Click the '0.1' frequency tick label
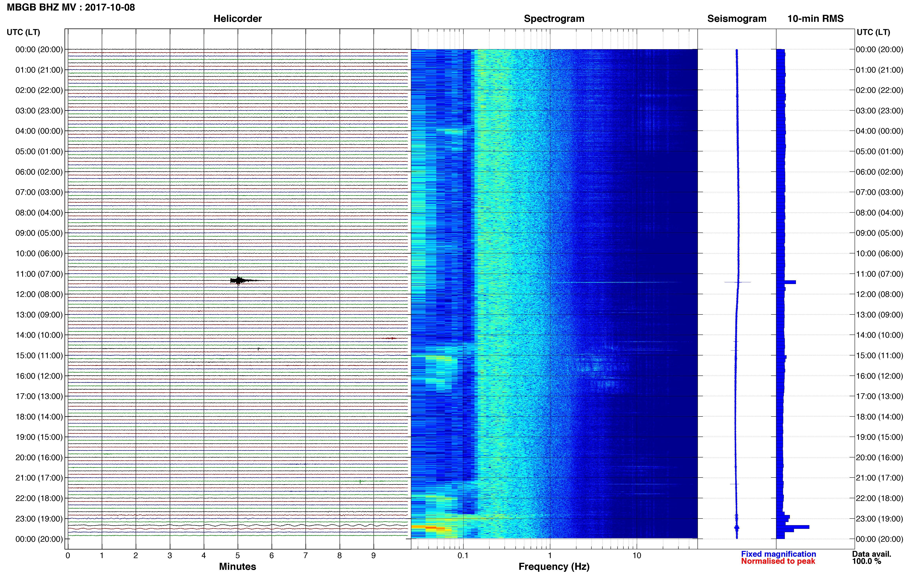The width and height of the screenshot is (924, 578). coord(463,555)
